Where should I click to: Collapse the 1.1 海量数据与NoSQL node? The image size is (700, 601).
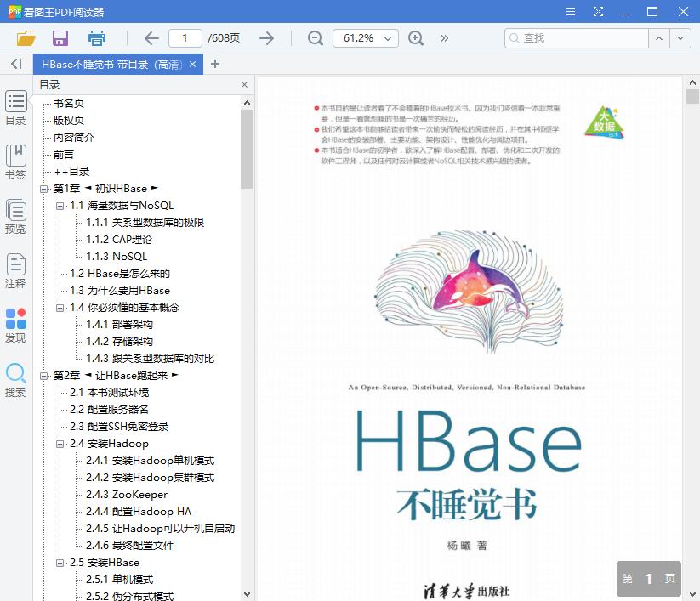[x=60, y=206]
